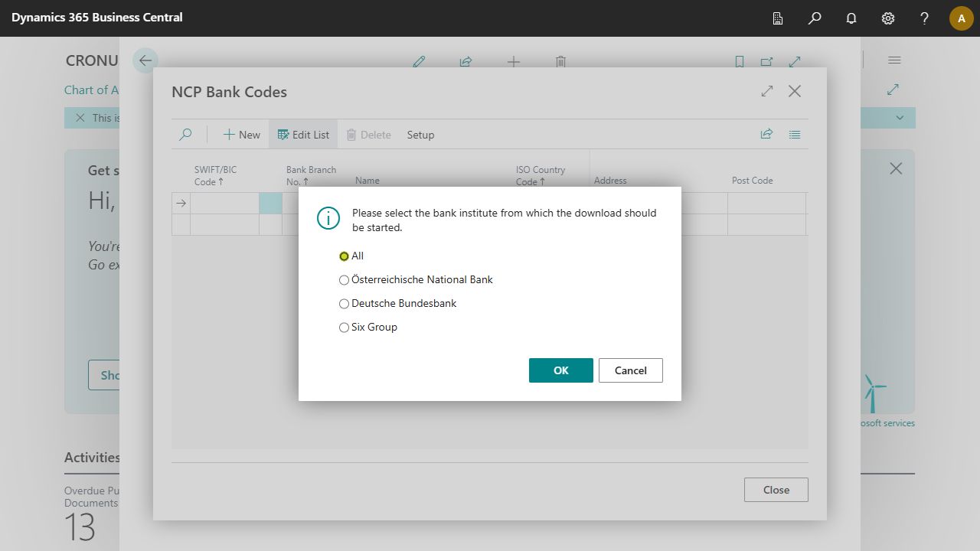Viewport: 980px width, 551px height.
Task: Click the Address column header
Action: [610, 181]
